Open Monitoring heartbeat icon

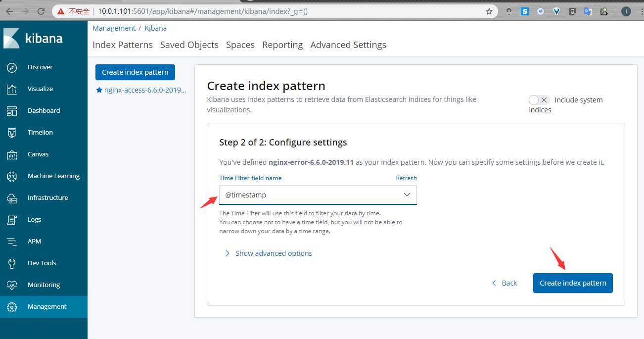click(12, 285)
